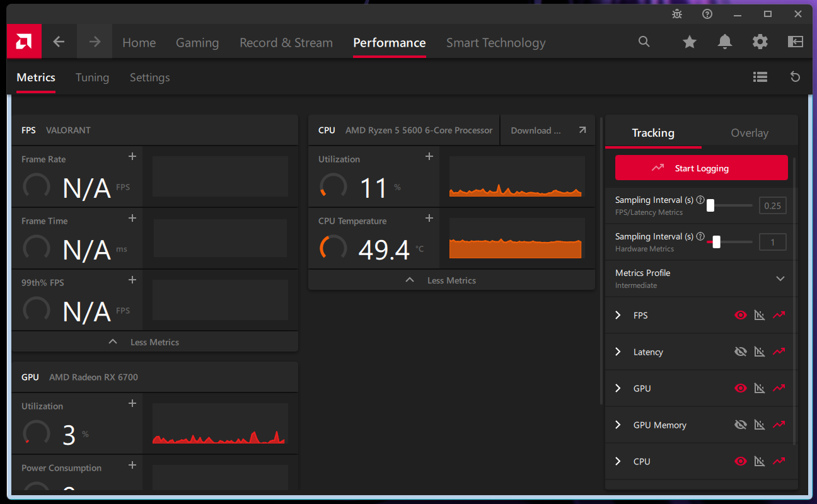Switch to the Tuning sub-tab
The width and height of the screenshot is (817, 504).
pos(92,77)
